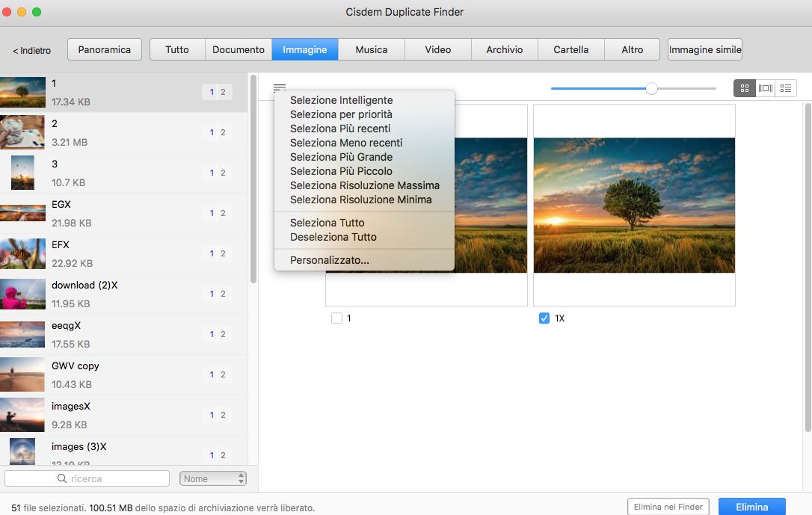The width and height of the screenshot is (812, 515).
Task: Go back with the Indietro button
Action: point(32,51)
